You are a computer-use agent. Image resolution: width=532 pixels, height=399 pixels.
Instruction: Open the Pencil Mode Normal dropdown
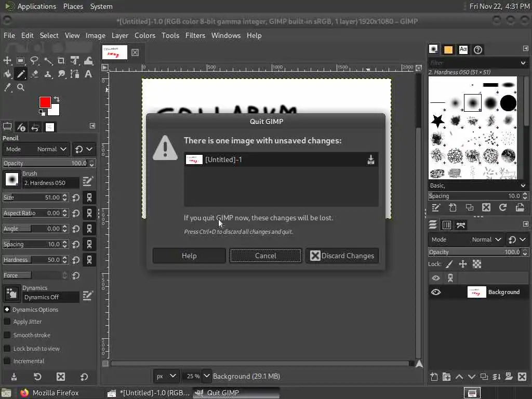36,149
